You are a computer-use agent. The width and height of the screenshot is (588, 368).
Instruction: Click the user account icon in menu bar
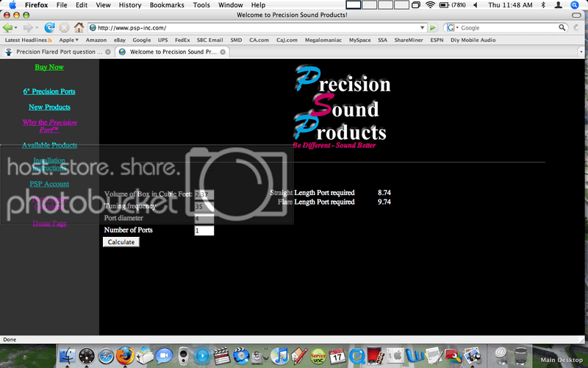click(559, 5)
